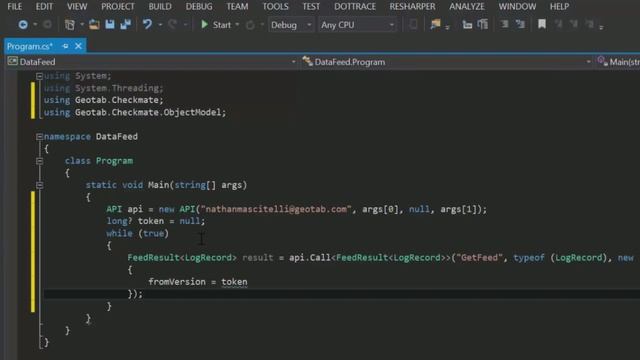Screen dimensions: 640x360
Task: Click the 'GetFeed' string literal
Action: 480,258
